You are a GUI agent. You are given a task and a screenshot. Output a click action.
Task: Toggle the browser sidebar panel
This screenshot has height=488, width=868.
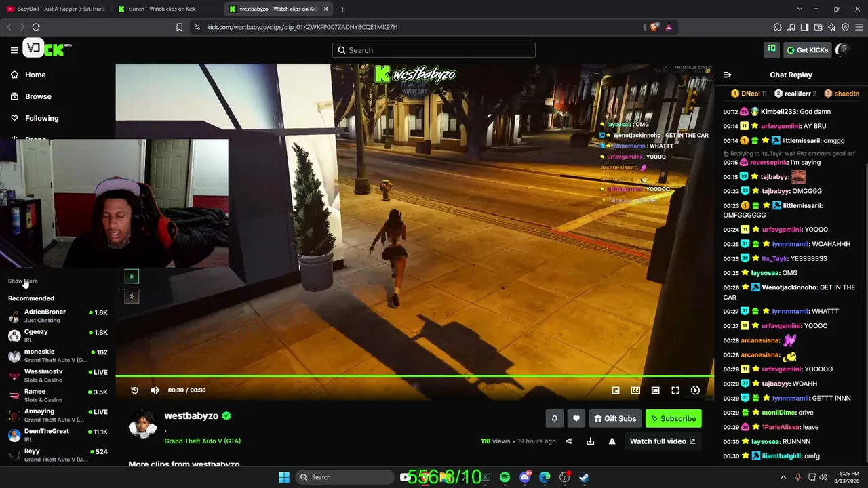805,27
